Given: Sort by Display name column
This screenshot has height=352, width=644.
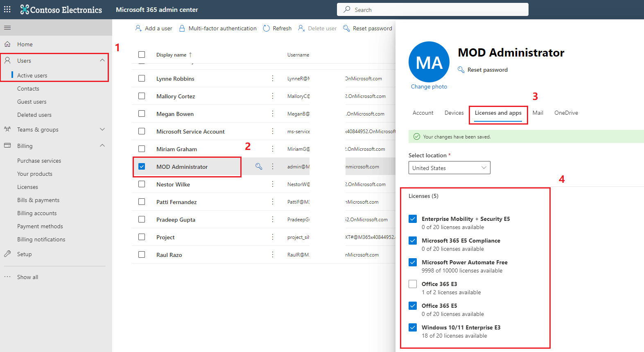Looking at the screenshot, I should click(x=174, y=55).
